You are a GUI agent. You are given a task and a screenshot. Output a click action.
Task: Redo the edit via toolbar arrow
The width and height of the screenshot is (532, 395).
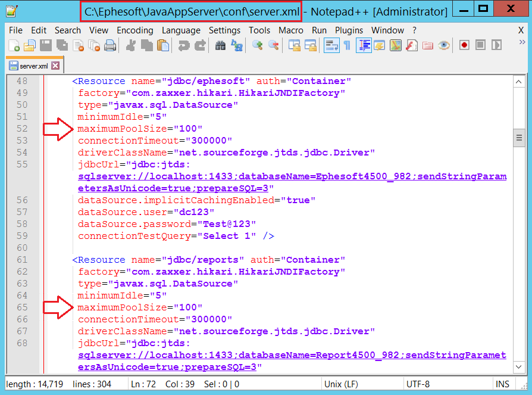coord(200,45)
